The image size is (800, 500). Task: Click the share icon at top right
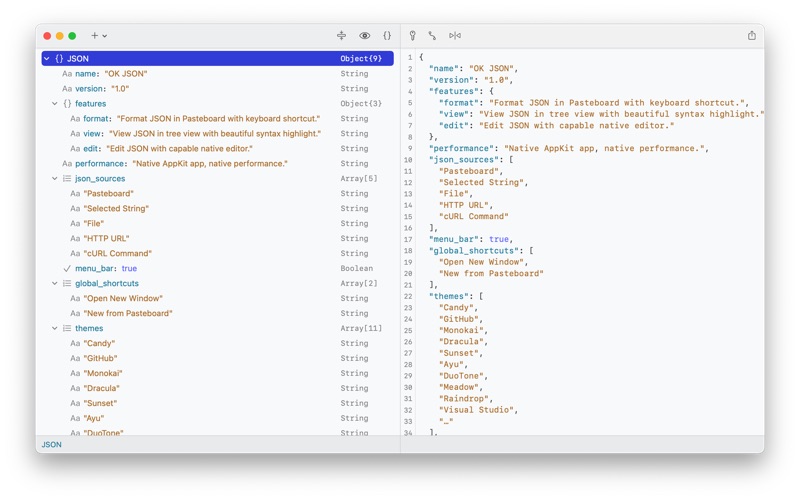tap(752, 36)
